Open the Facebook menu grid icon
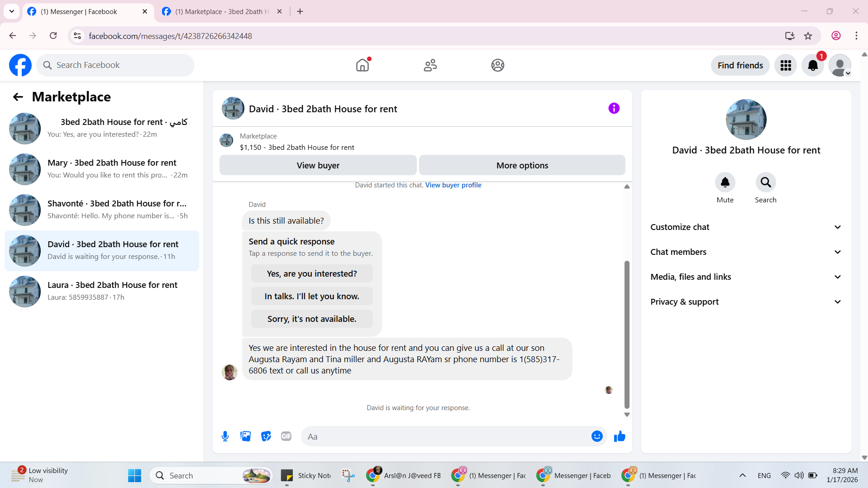The height and width of the screenshot is (488, 868). pos(786,65)
